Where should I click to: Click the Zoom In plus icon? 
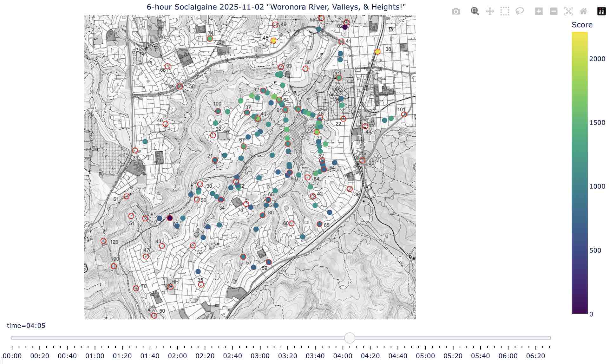(x=539, y=12)
